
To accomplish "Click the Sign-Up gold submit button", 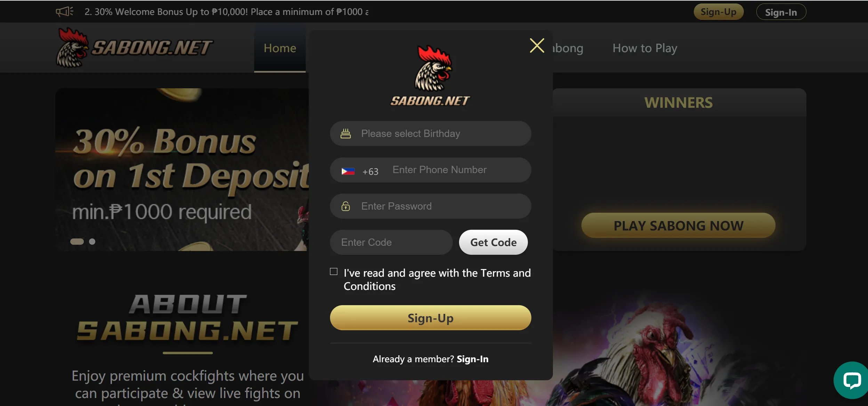I will 431,317.
